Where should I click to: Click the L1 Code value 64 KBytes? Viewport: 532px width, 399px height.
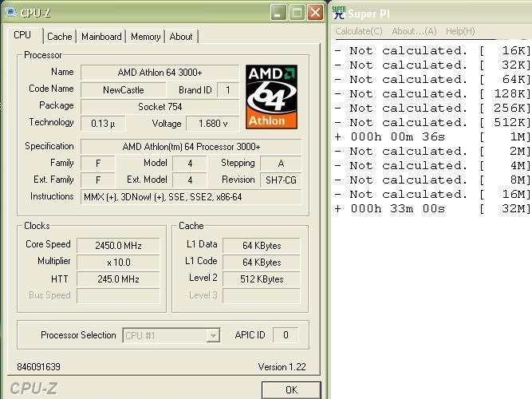point(262,263)
